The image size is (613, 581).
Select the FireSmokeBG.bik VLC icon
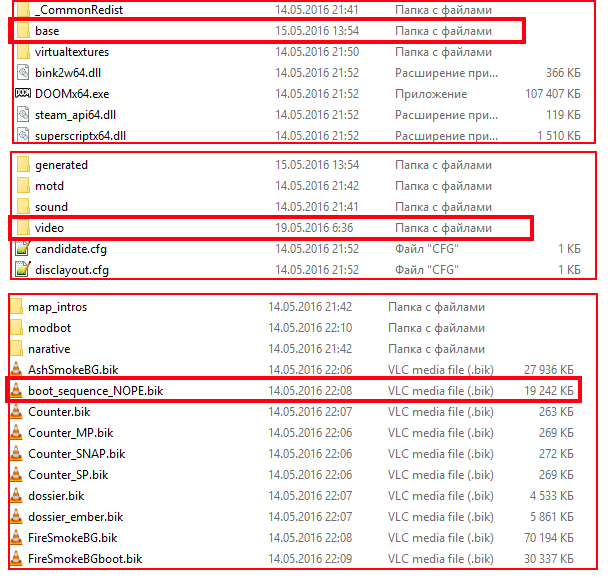point(16,537)
